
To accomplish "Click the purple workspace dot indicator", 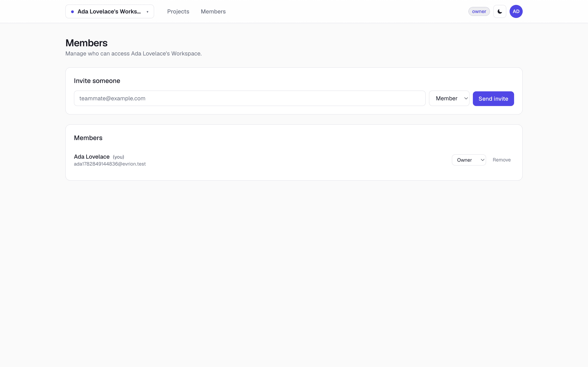I will [x=72, y=12].
